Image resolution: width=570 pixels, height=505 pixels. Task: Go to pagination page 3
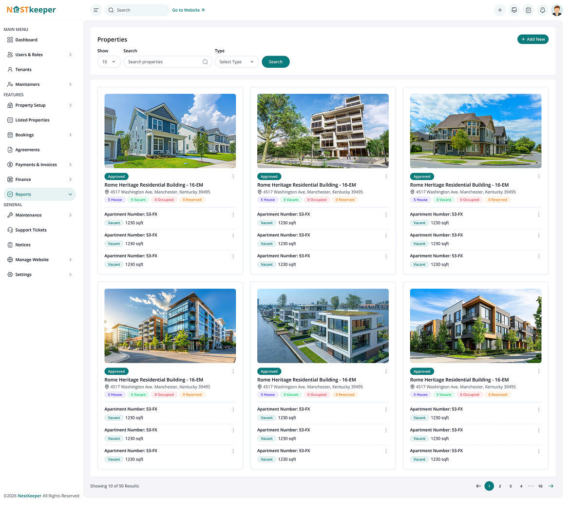pos(510,486)
